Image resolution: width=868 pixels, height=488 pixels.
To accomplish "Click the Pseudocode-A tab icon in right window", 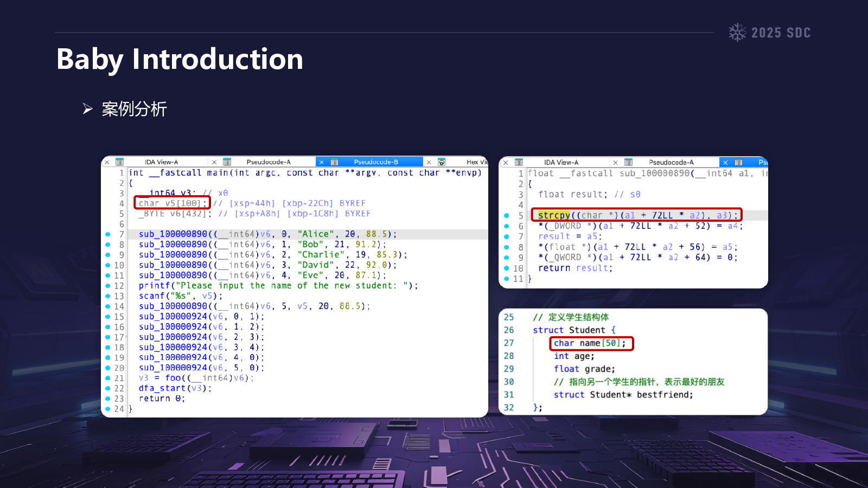I will 628,162.
